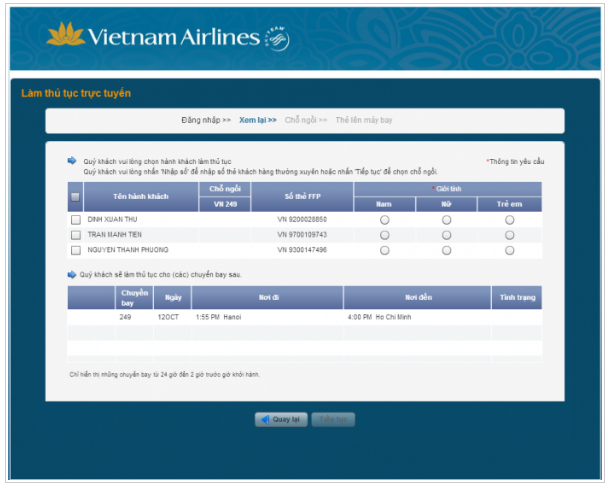Check the box for NGUYEN THANH PHUONG

point(76,250)
